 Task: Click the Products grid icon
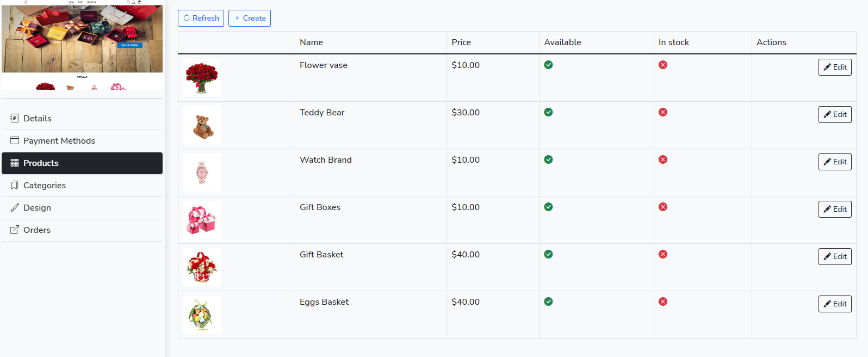tap(15, 163)
